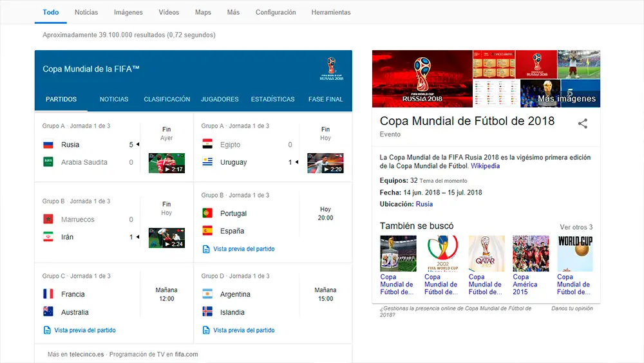644x363 pixels.
Task: Expand the Más search menu
Action: click(x=233, y=12)
